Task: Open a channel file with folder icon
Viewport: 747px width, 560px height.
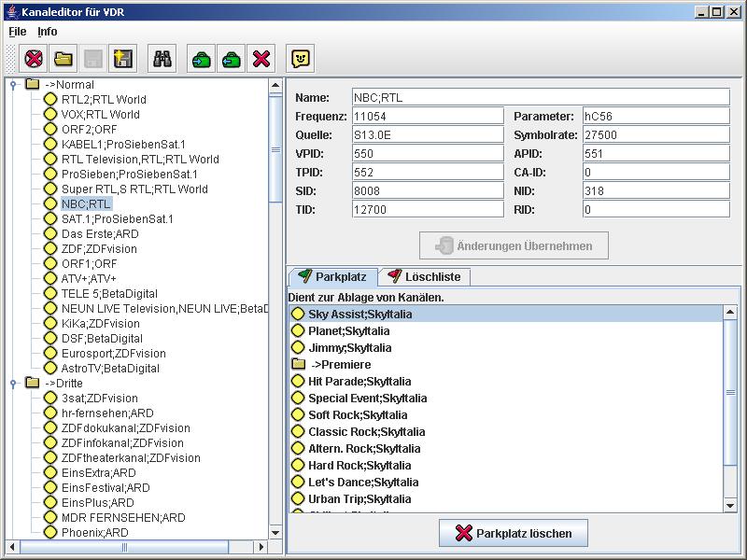Action: click(x=63, y=59)
